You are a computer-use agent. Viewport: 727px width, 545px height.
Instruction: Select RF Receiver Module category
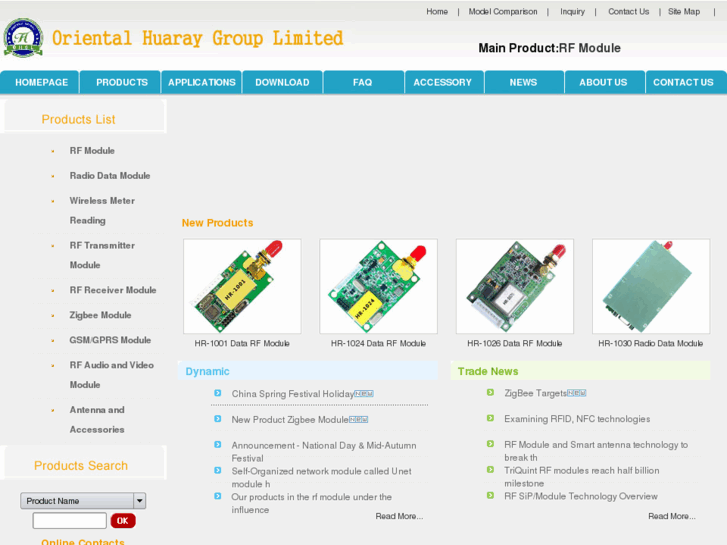click(113, 290)
